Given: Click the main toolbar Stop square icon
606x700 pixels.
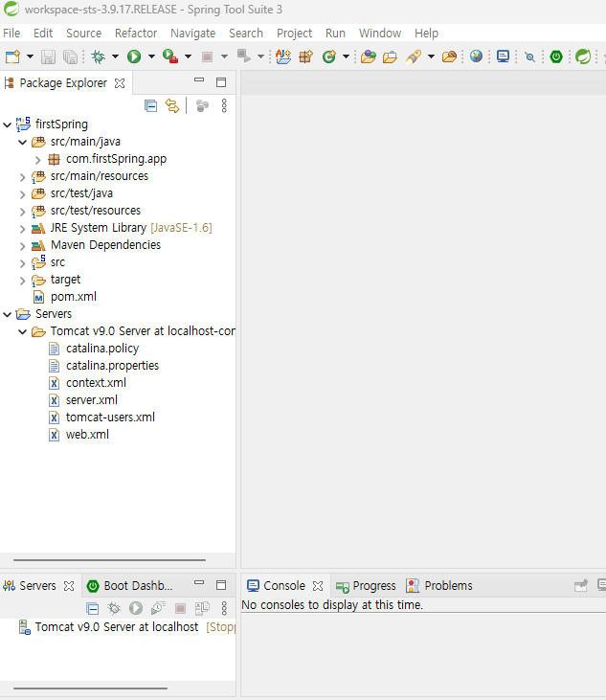Looking at the screenshot, I should tap(207, 56).
